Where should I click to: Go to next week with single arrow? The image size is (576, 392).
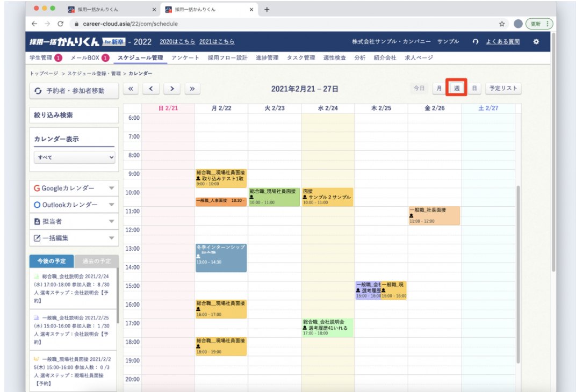[x=171, y=89]
